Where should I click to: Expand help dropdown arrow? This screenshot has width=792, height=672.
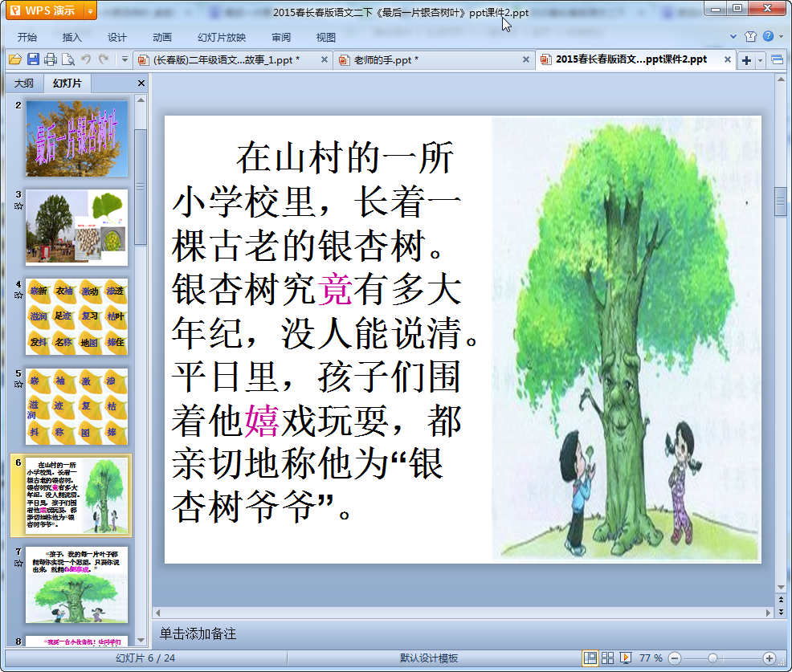782,36
